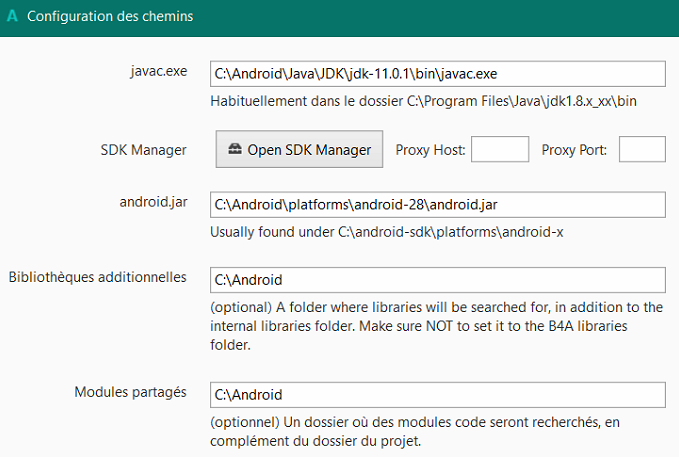
Task: Click the javac.exe label
Action: click(159, 72)
